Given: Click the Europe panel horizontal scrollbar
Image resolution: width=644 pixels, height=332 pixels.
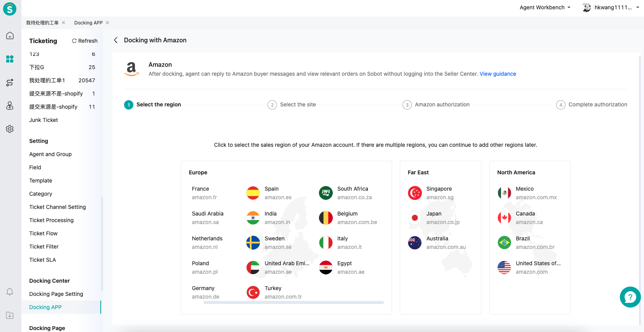Looking at the screenshot, I should [x=294, y=302].
